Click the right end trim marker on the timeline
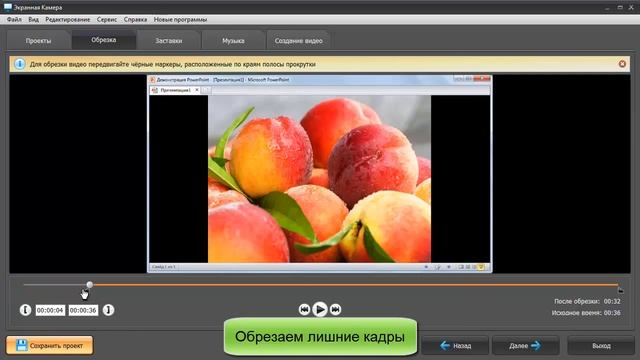Viewport: 640px width, 360px height. (x=620, y=290)
